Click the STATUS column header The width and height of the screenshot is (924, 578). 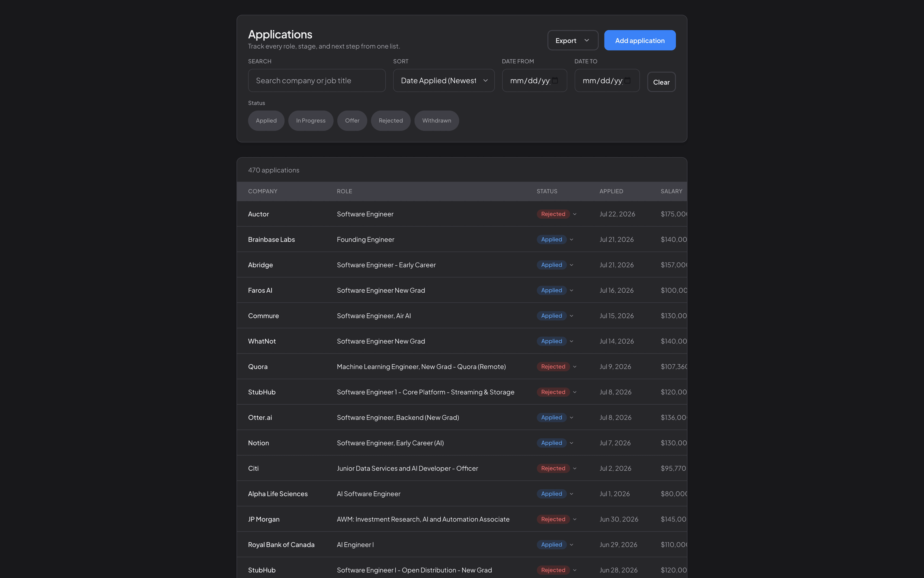click(547, 191)
